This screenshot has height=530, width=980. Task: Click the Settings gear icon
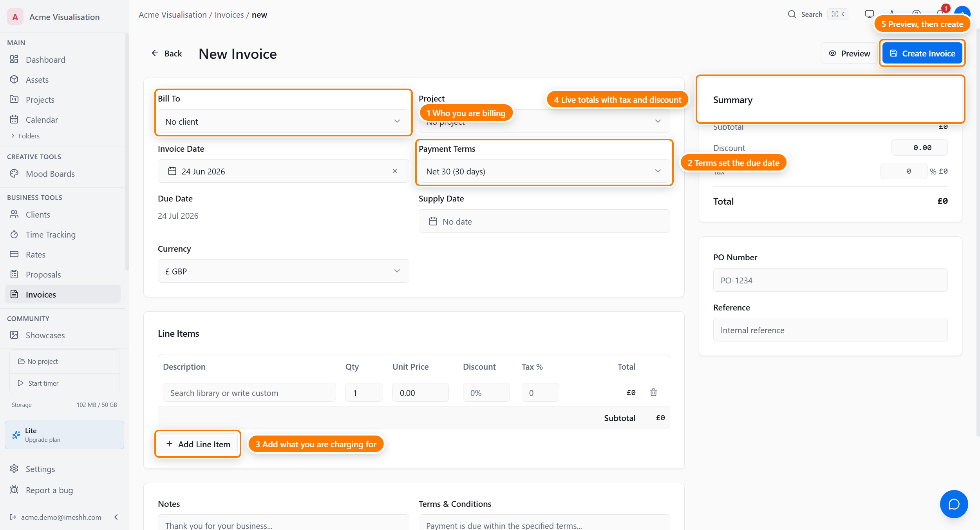point(14,468)
